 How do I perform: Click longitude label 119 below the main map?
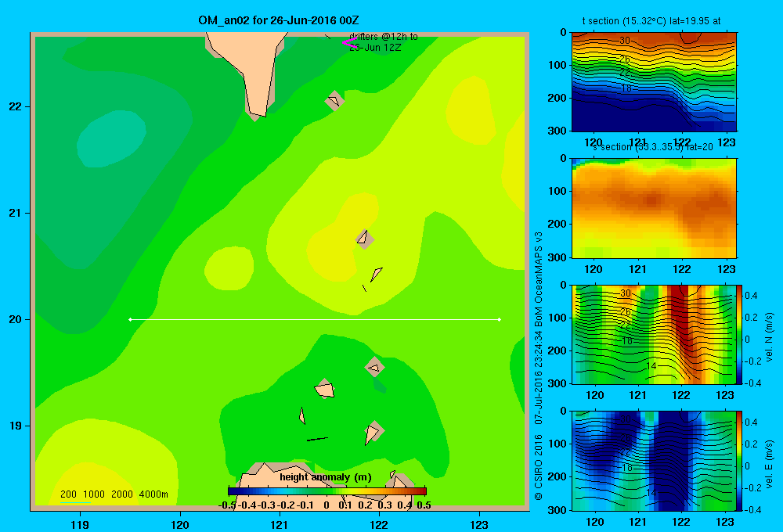[x=80, y=524]
